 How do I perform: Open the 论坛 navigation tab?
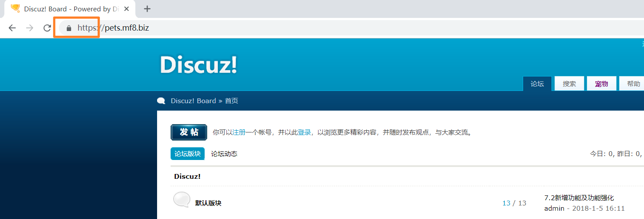537,83
